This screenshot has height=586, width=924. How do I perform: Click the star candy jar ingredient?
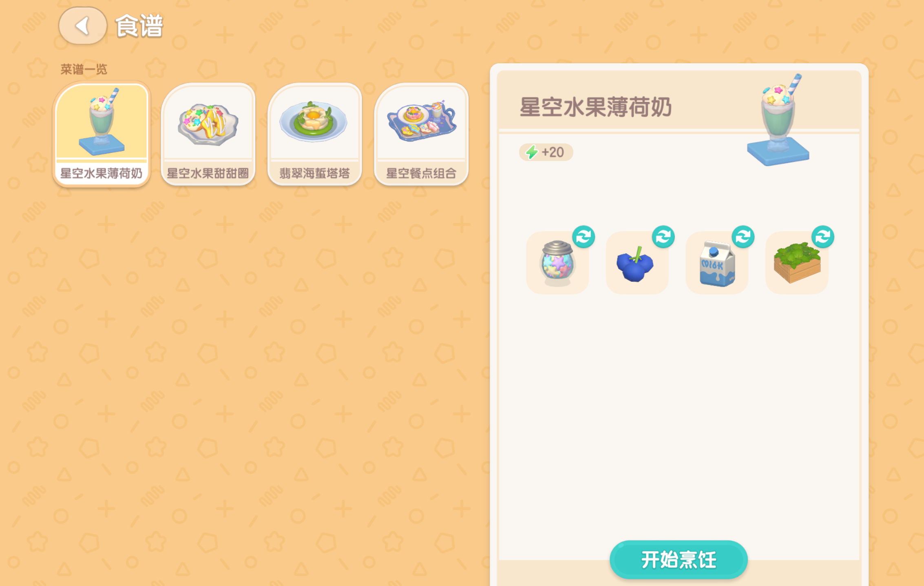pyautogui.click(x=557, y=263)
